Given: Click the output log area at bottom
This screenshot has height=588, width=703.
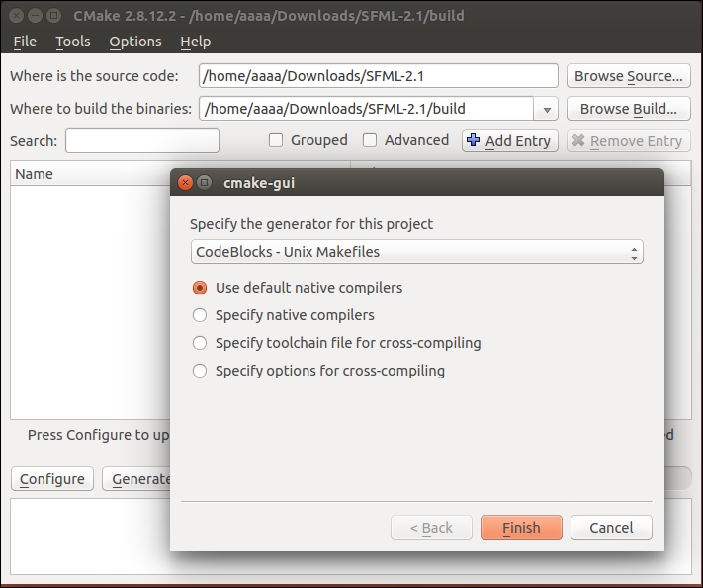Looking at the screenshot, I should pos(90,536).
